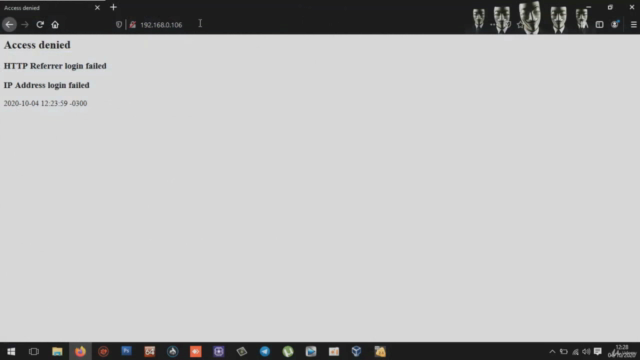Screen dimensions: 640x360
Task: Open the purple square taskbar app
Action: click(x=219, y=351)
